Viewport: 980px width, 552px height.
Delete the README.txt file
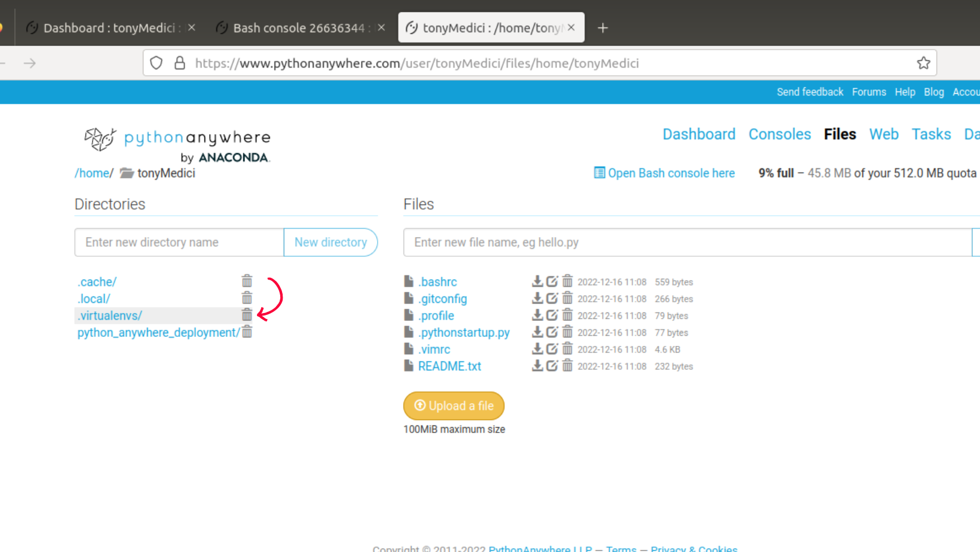568,365
